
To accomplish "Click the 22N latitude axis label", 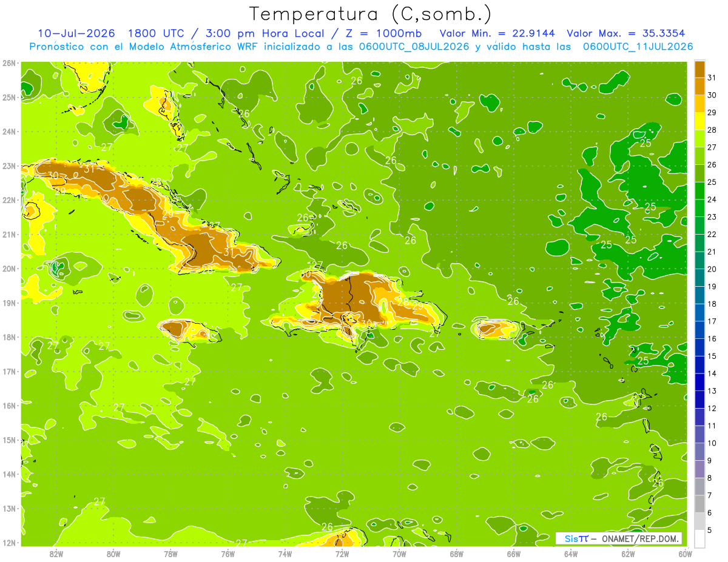I will click(x=9, y=200).
